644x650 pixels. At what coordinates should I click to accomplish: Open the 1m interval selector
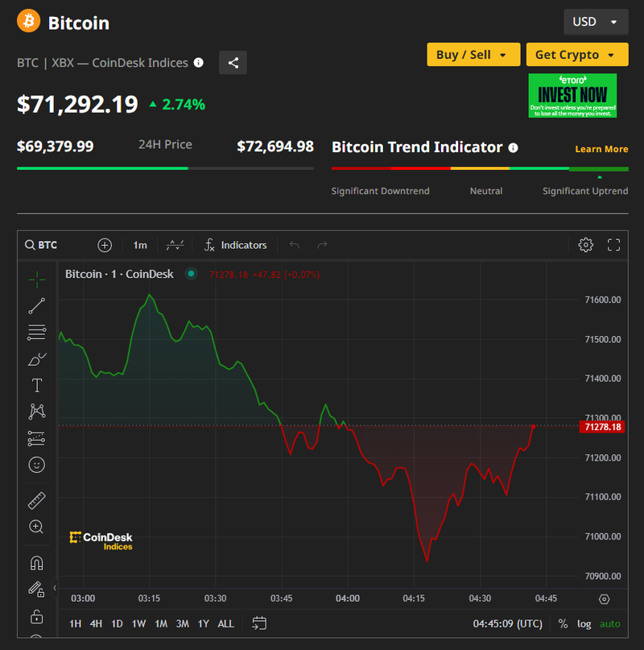[x=140, y=245]
